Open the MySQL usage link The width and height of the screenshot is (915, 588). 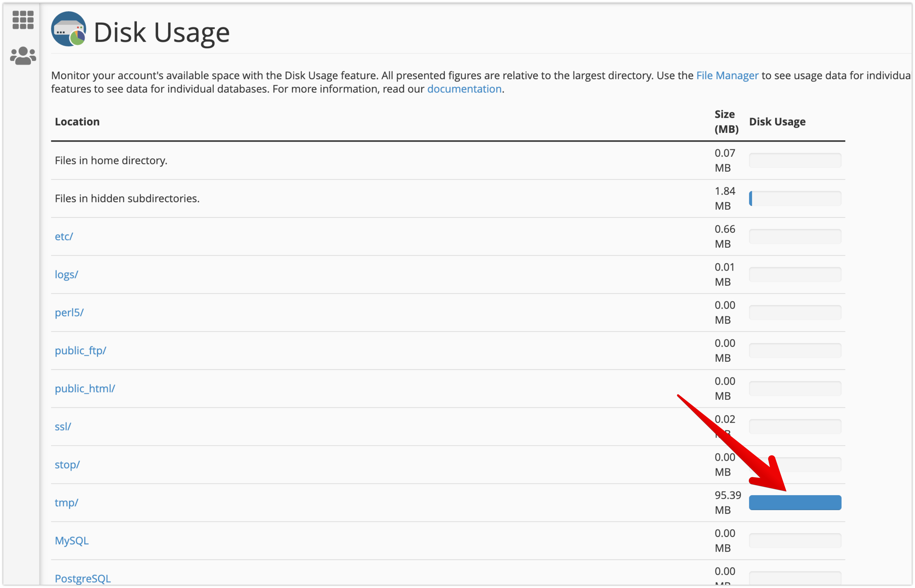tap(72, 541)
